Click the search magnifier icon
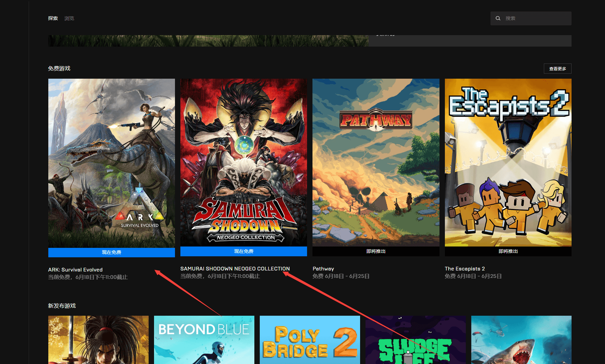Screen dimensions: 605x364 point(498,18)
